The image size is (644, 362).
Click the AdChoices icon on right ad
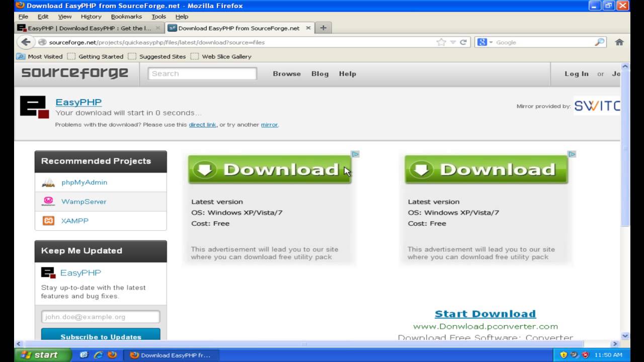tap(572, 154)
